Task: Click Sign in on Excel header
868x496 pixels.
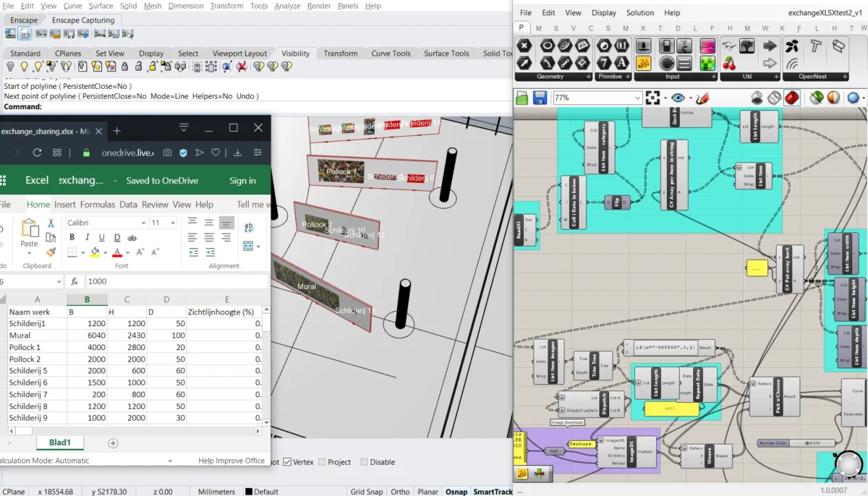Action: click(242, 181)
